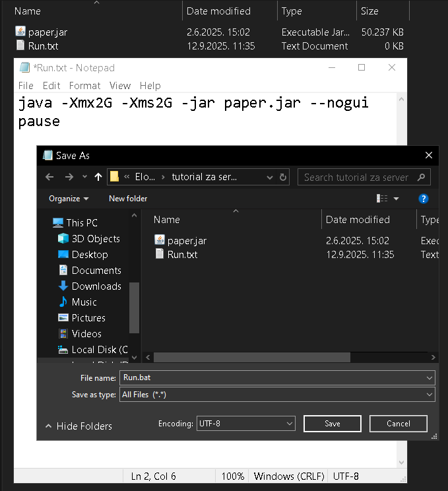Collapse the dialog with Hide Folders

click(79, 426)
